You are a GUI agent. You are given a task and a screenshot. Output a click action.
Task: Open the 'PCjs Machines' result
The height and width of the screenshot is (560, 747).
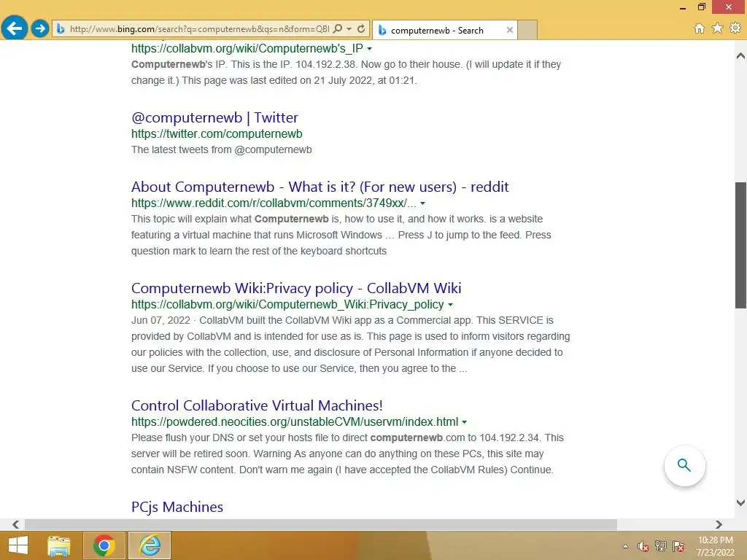tap(177, 507)
